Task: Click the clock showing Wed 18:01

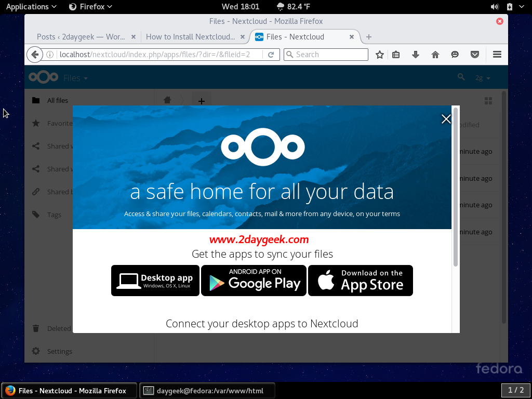Action: [240, 7]
